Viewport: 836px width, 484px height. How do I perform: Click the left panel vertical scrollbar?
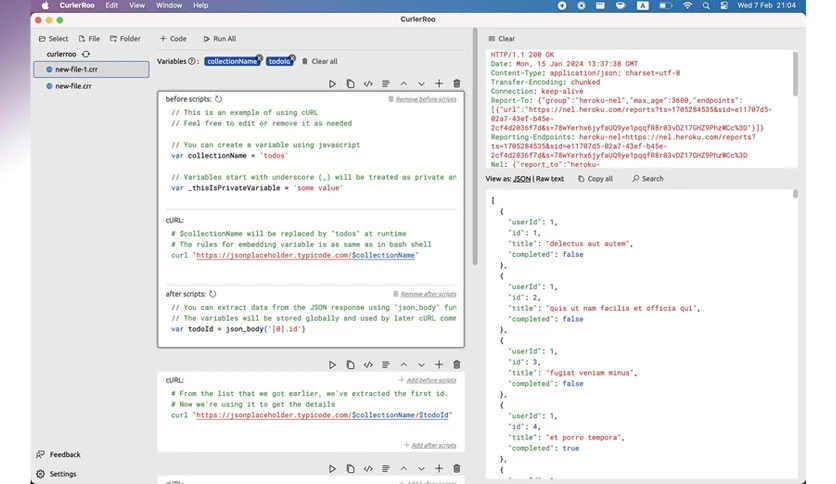click(x=475, y=147)
